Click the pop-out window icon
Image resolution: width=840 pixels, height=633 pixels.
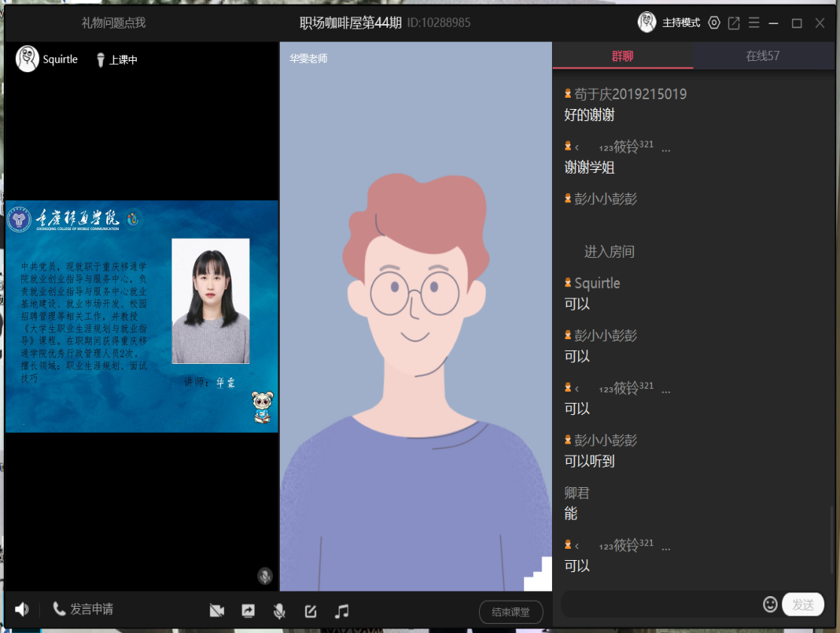click(734, 23)
